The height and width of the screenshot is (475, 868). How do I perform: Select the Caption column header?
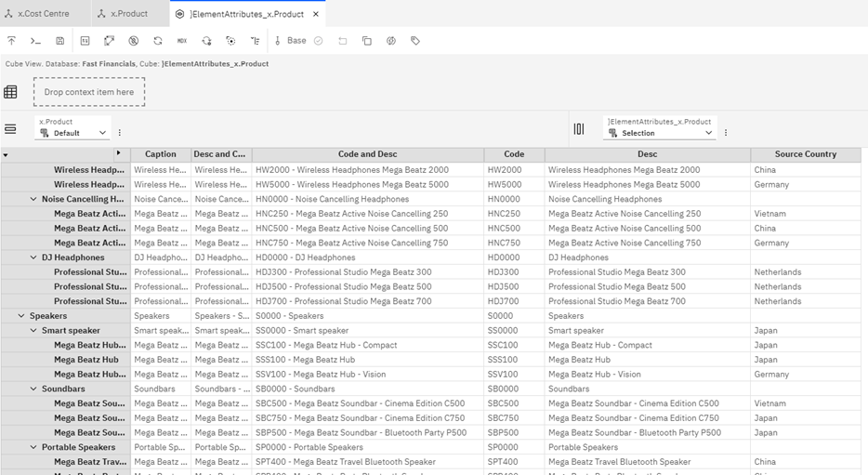tap(161, 154)
